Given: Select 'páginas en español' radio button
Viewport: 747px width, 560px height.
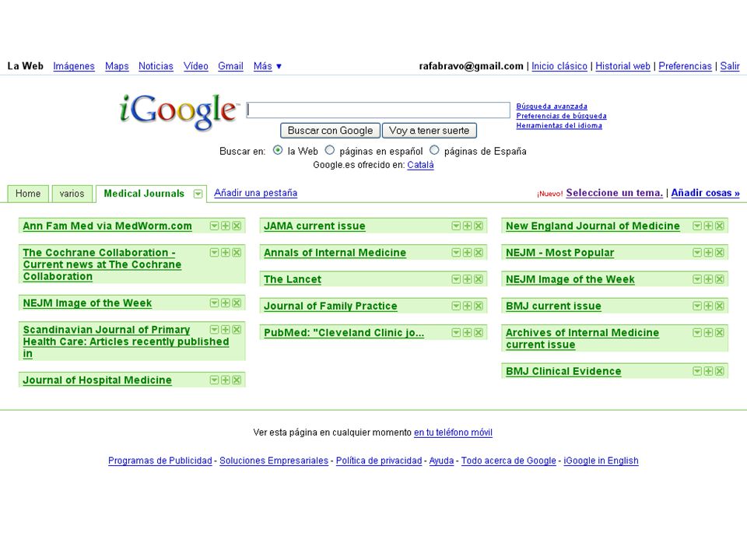Looking at the screenshot, I should [330, 150].
